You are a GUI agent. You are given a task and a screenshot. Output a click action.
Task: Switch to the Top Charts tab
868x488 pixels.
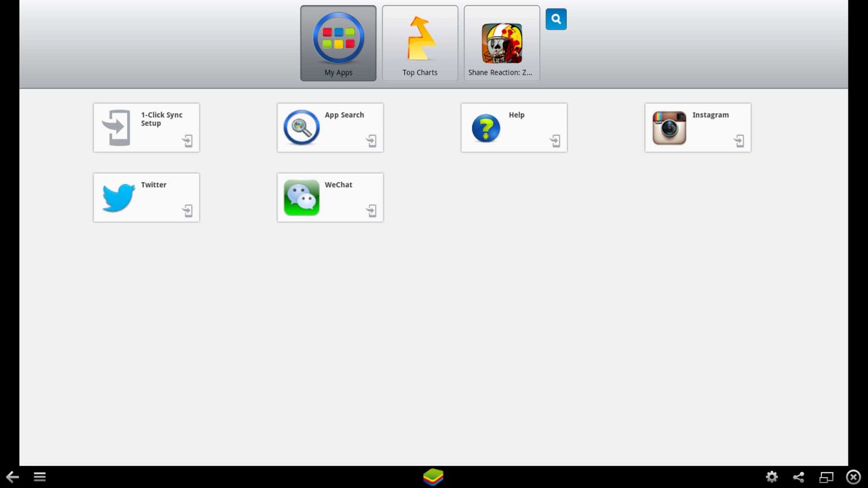point(420,43)
